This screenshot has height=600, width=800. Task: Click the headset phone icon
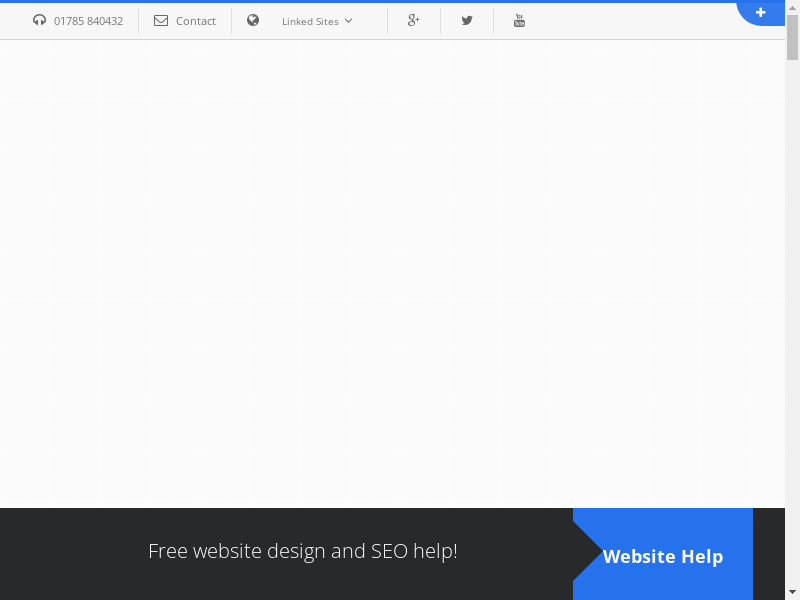40,20
